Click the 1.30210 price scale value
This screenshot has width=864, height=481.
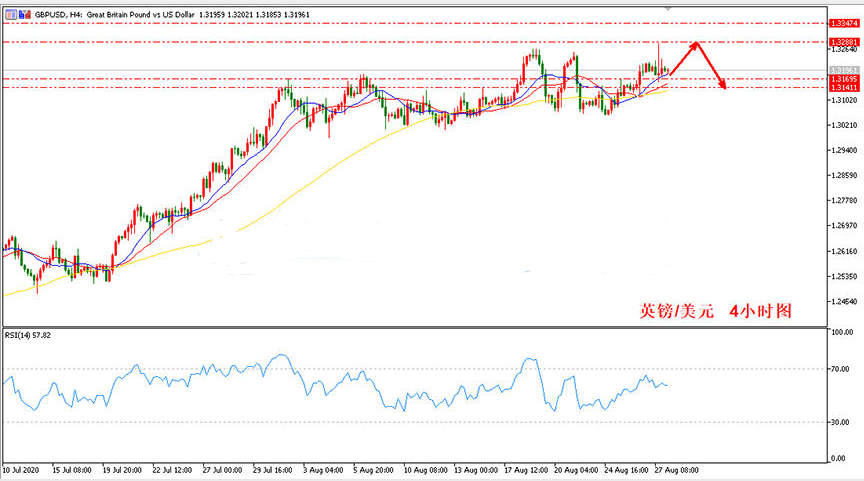[x=844, y=125]
